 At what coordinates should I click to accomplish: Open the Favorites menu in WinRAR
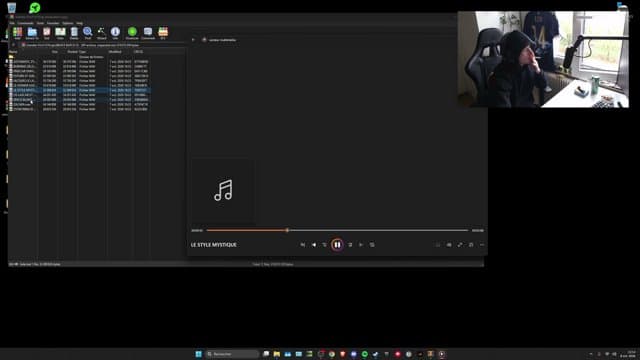click(53, 23)
